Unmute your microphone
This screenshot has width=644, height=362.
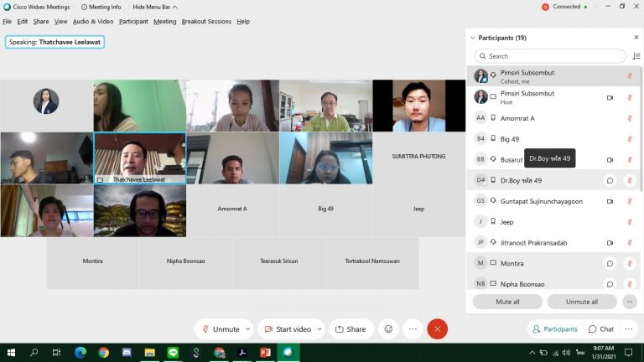221,329
